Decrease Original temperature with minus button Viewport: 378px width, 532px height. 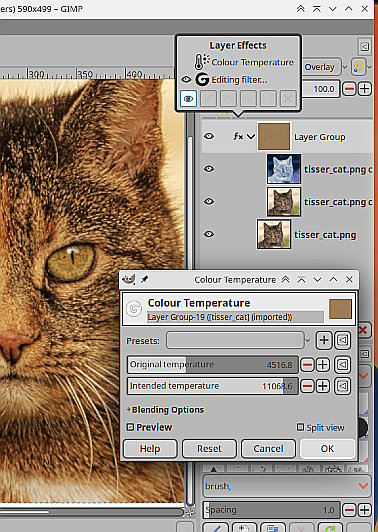coord(307,365)
